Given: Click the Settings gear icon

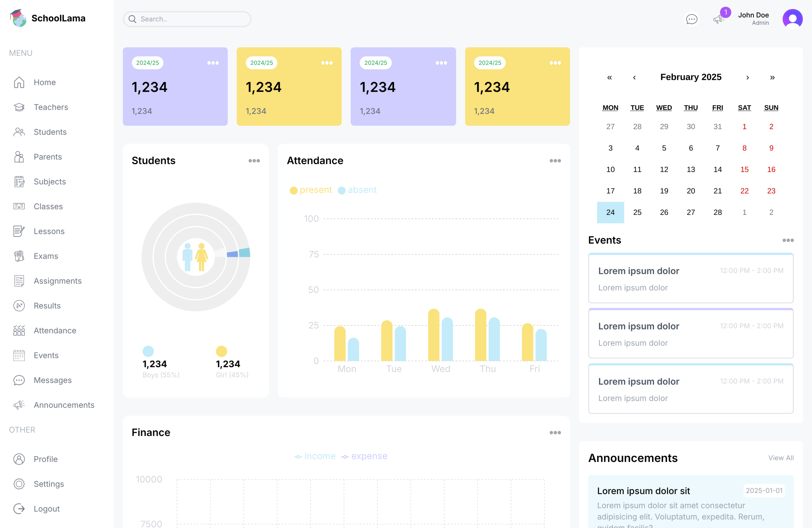Looking at the screenshot, I should [19, 484].
